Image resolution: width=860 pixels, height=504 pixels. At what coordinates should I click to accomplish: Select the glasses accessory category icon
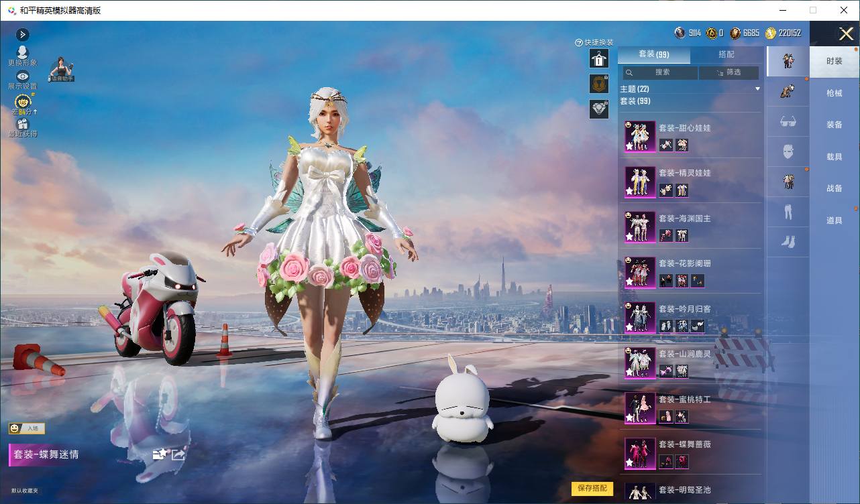coord(788,121)
